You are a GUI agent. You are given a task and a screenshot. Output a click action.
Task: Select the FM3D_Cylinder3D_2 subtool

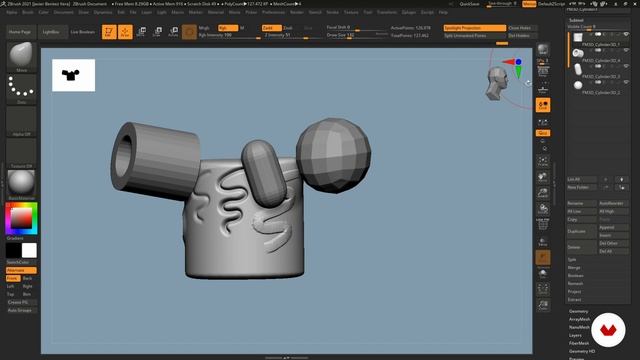click(598, 86)
